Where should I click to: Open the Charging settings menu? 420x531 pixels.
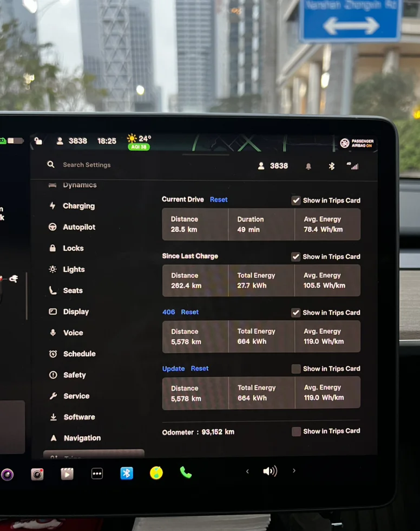(78, 206)
